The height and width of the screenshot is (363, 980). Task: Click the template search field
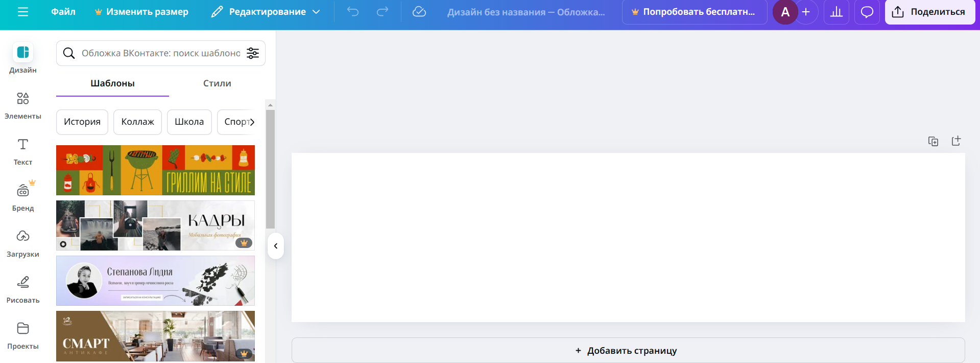click(x=161, y=53)
